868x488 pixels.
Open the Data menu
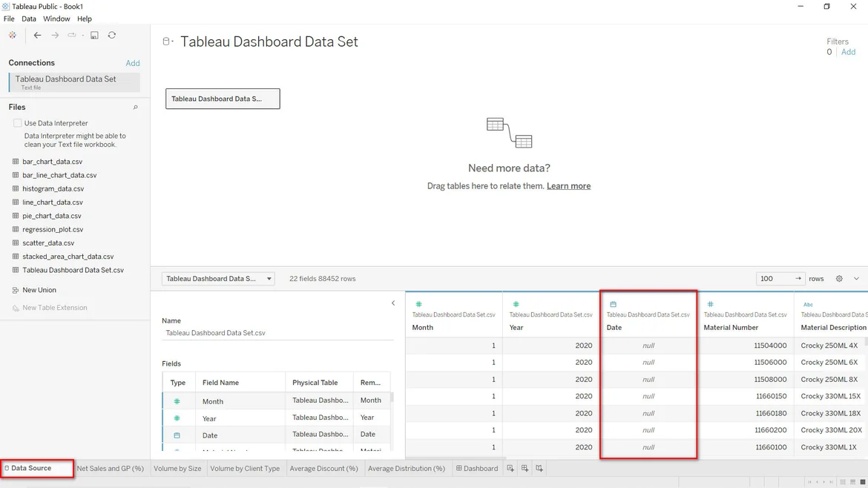tap(29, 19)
